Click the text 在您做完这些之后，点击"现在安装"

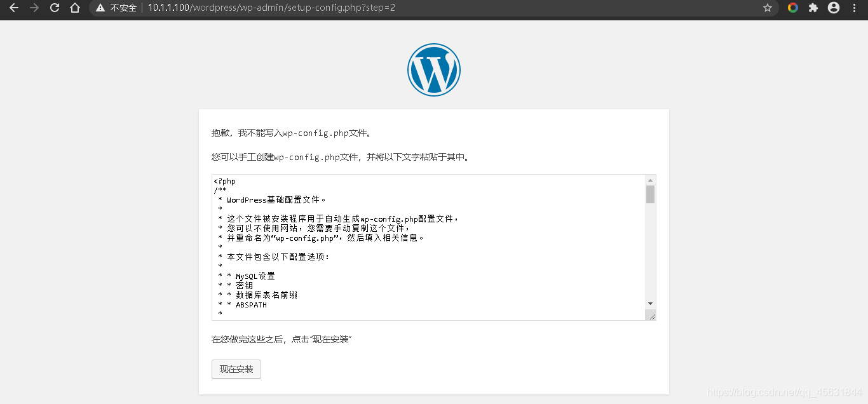tap(281, 339)
